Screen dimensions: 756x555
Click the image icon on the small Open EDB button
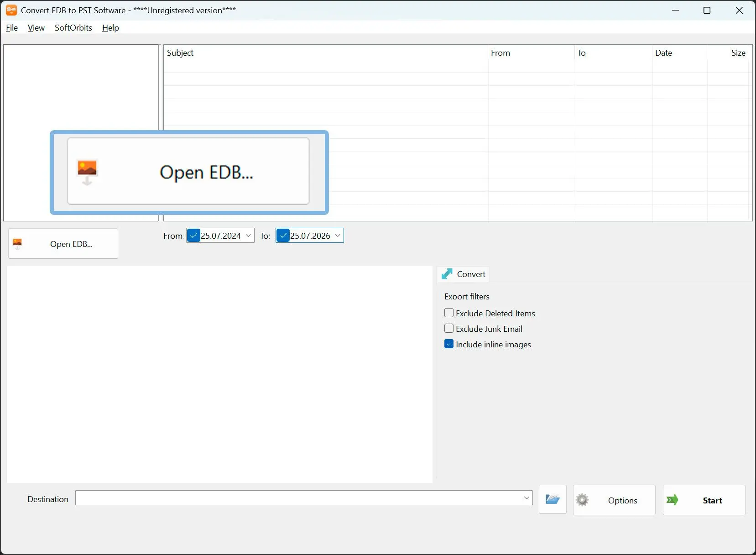click(x=17, y=244)
